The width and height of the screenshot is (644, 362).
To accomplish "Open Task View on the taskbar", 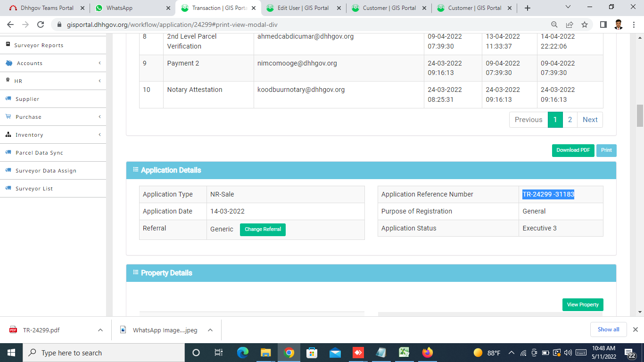I will [219, 353].
